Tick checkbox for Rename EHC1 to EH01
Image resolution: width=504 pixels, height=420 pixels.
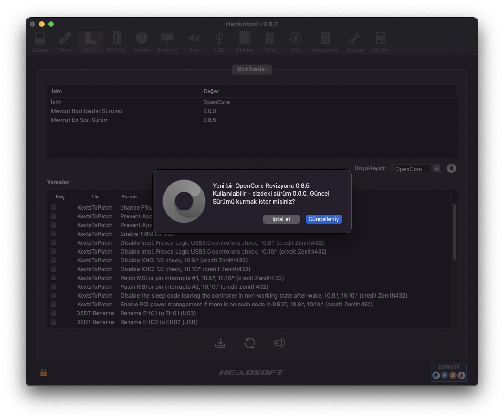pos(53,313)
